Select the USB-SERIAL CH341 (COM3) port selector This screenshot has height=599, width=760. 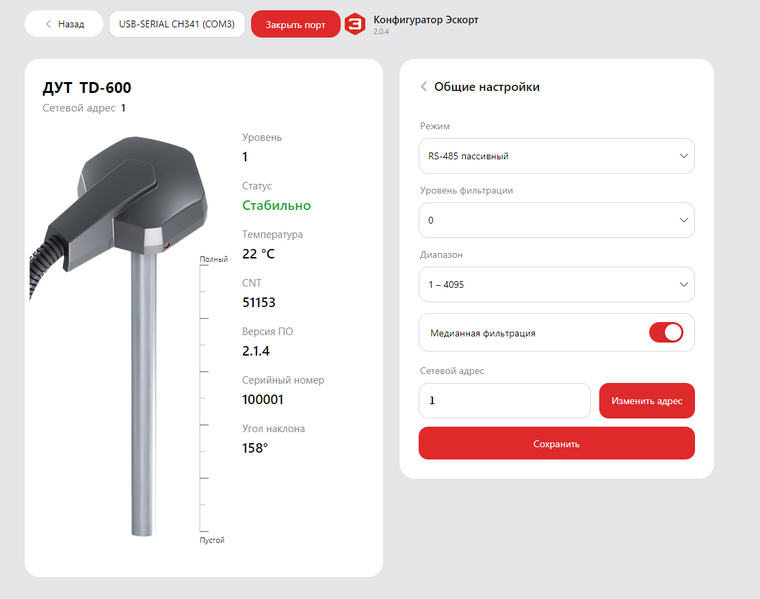[x=177, y=24]
